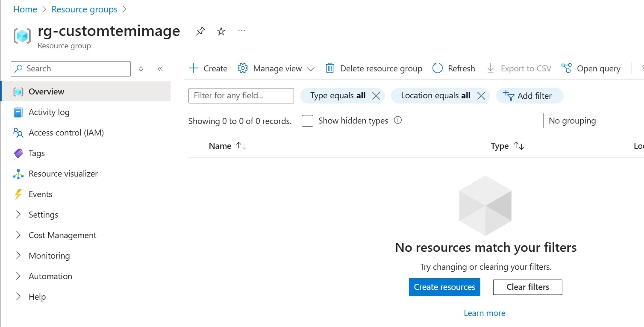Viewport: 644px width, 327px height.
Task: Click the Delete resource group trash icon
Action: pyautogui.click(x=330, y=68)
